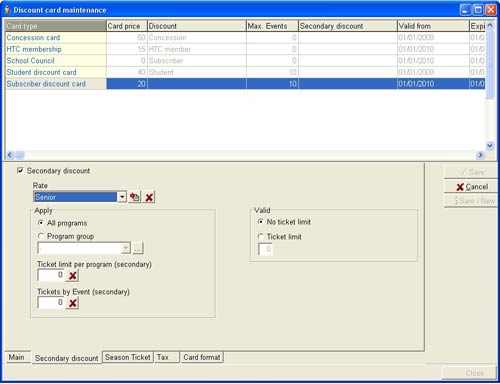Screen dimensions: 500x384
Task: Open program group browse ellipsis button
Action: [138, 248]
